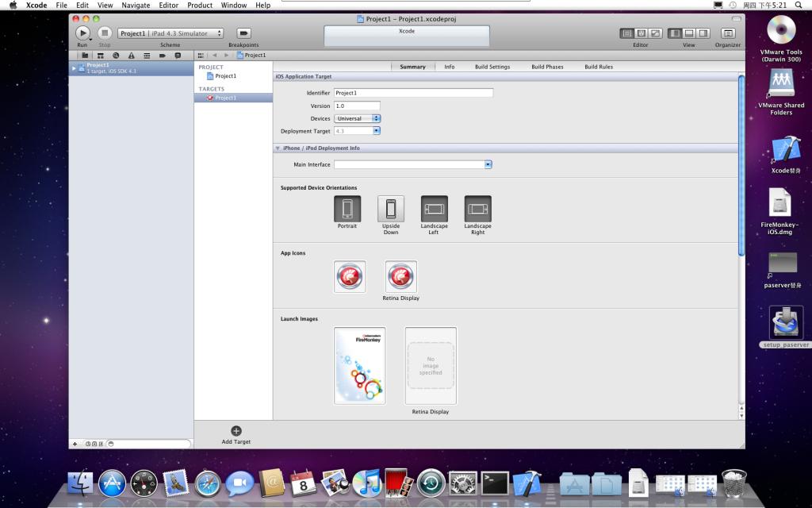
Task: Show the Breakpoint navigator
Action: point(163,56)
